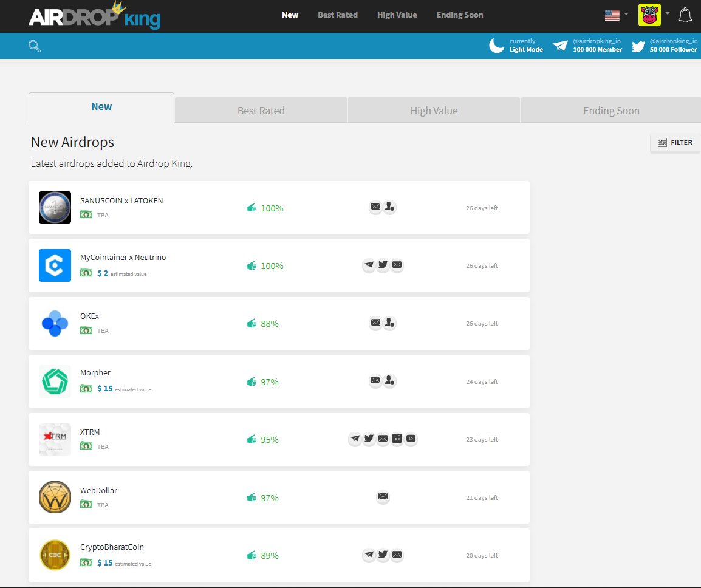Click the Facebook icon in XTRM row
701x588 pixels.
click(x=397, y=438)
